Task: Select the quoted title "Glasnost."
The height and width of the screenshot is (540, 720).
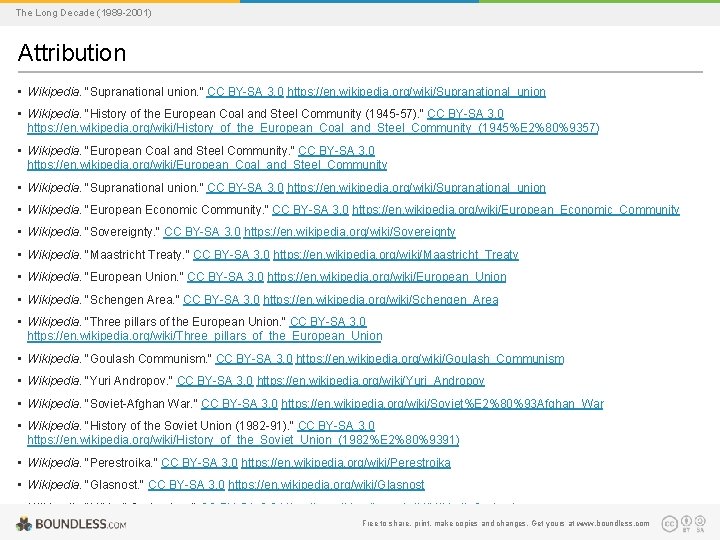Action: coord(115,485)
